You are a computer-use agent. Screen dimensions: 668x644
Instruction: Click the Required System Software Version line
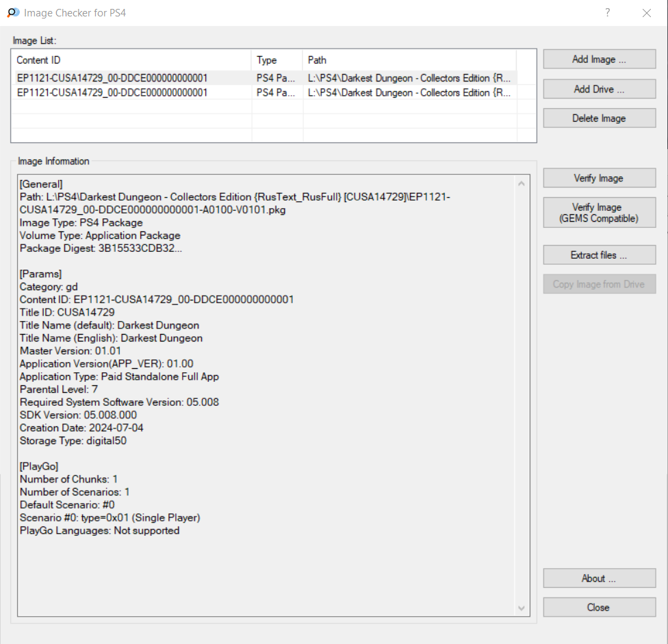pos(119,402)
